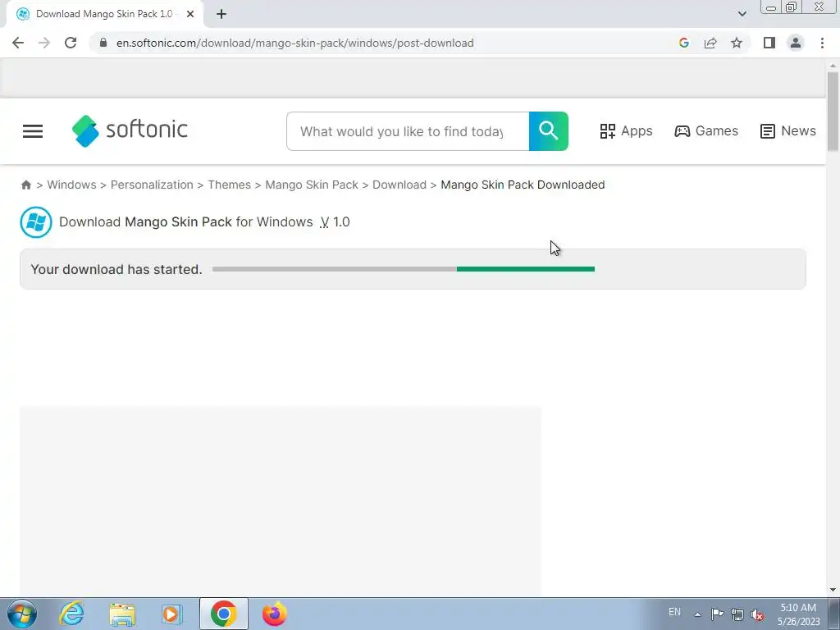Show hidden tray icons arrow

point(697,614)
